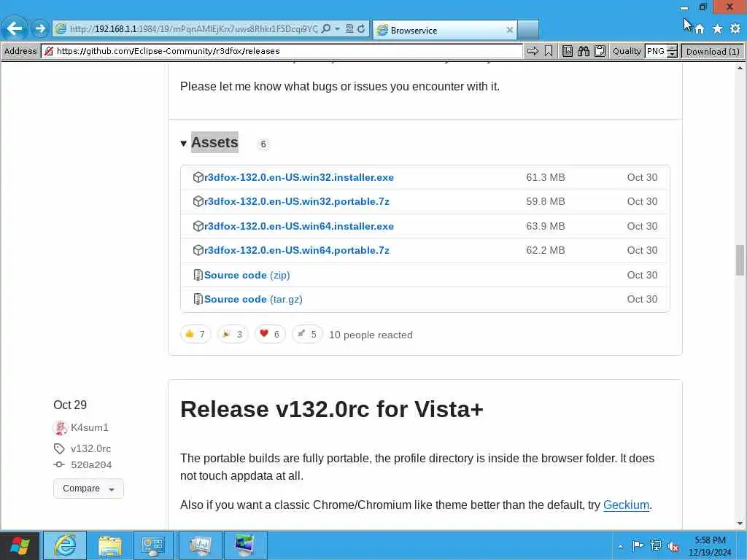Open the remote desktop monitor taskbar icon
Image resolution: width=747 pixels, height=560 pixels.
tap(245, 545)
